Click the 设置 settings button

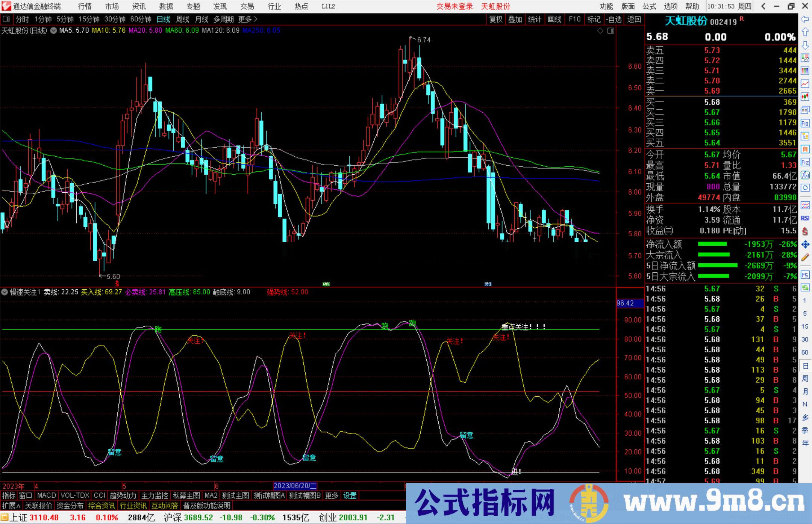pos(350,495)
